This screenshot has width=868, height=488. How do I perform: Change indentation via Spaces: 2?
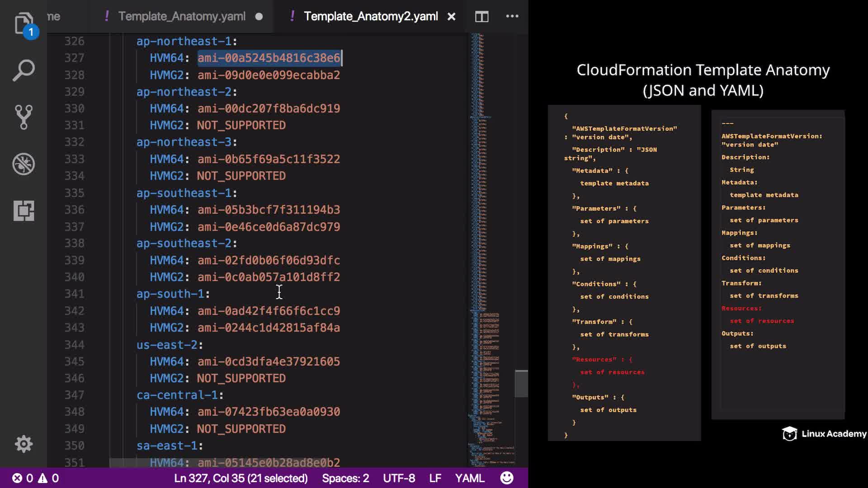pyautogui.click(x=345, y=478)
